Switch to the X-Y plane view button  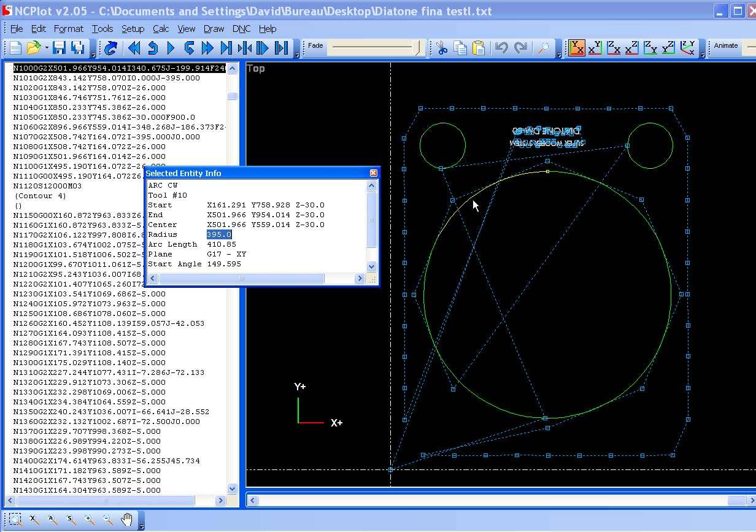pyautogui.click(x=595, y=48)
